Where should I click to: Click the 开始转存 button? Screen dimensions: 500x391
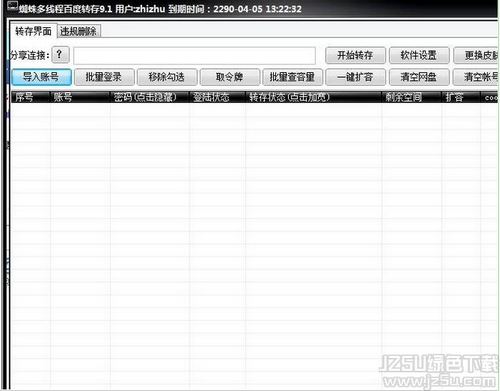click(355, 55)
